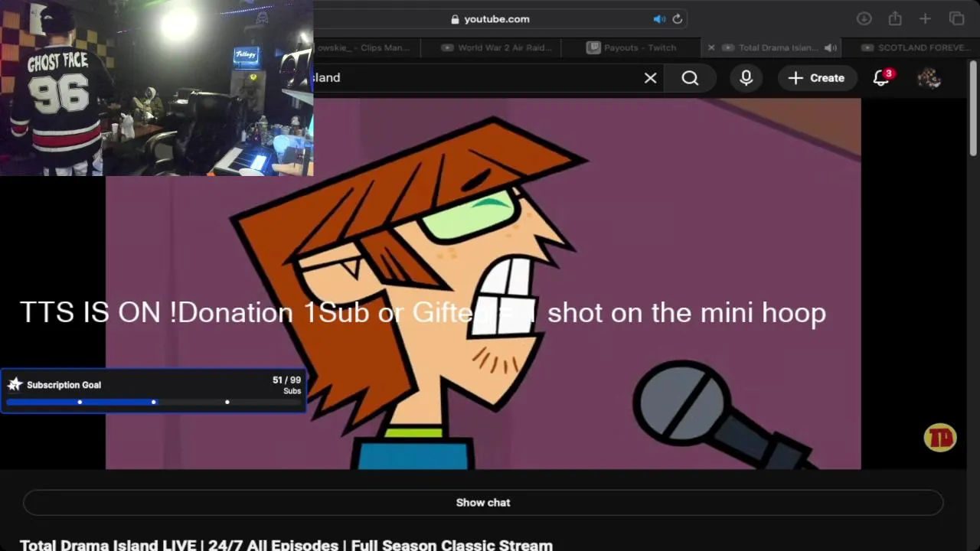Viewport: 980px width, 551px height.
Task: Clear the YouTube search box text
Action: 650,78
